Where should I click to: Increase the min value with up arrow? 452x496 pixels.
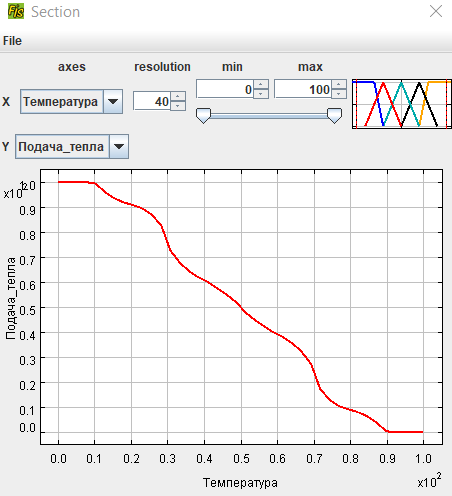coord(261,84)
